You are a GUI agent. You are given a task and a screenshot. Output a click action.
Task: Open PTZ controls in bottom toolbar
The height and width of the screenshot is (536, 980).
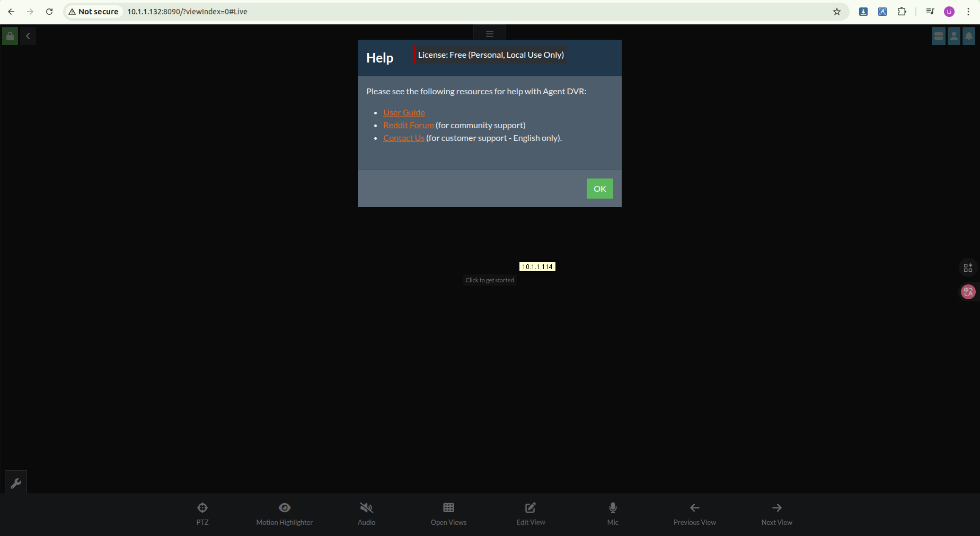coord(202,514)
